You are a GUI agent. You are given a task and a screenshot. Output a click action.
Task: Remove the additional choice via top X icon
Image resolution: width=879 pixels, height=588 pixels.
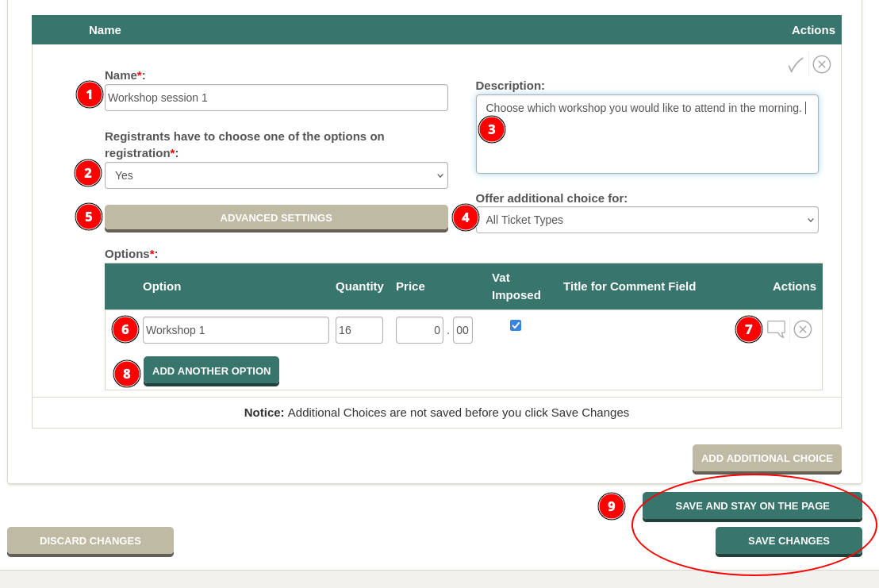(822, 64)
